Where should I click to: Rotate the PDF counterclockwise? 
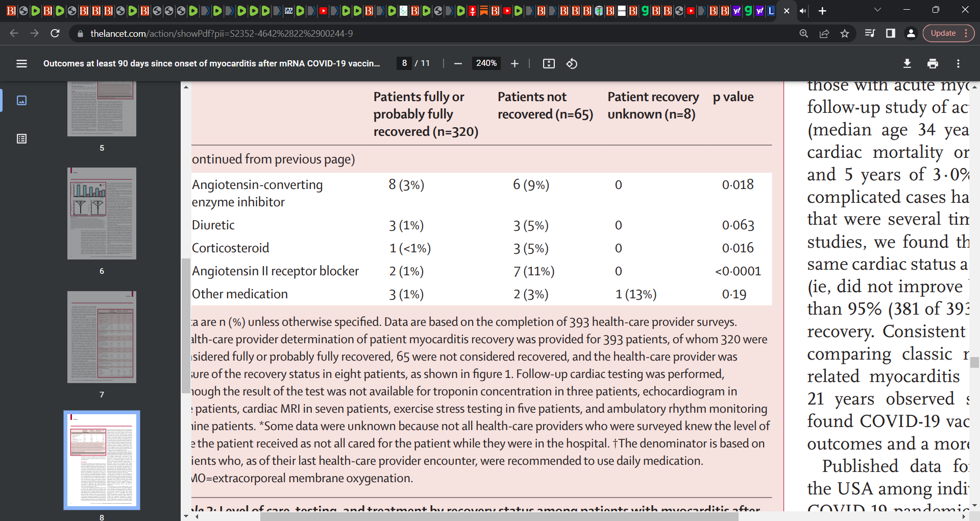572,63
